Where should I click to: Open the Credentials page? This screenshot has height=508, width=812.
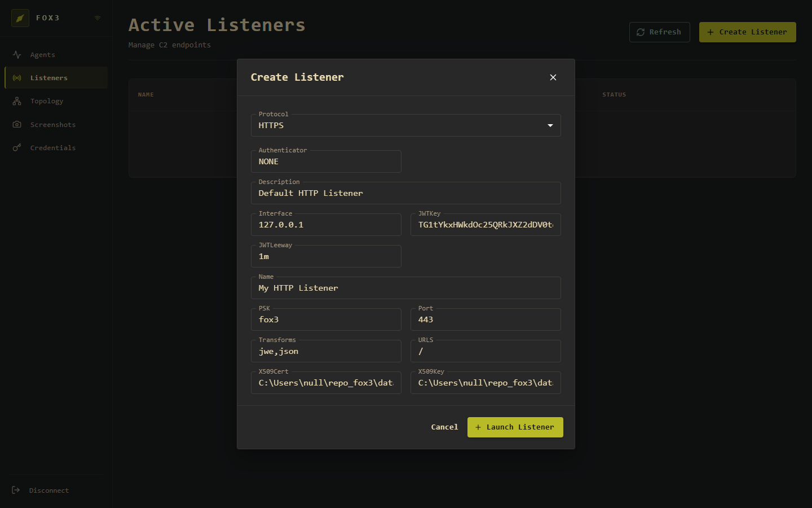[56, 147]
